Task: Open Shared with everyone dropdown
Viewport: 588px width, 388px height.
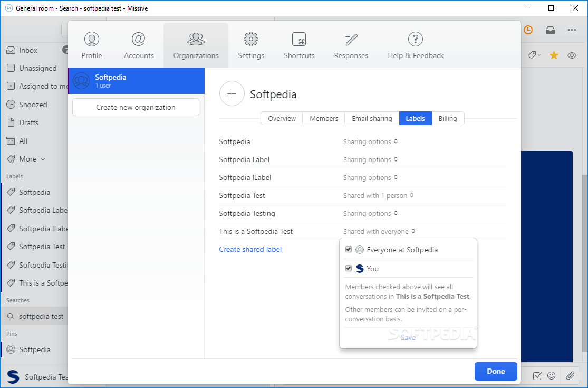Action: click(379, 232)
